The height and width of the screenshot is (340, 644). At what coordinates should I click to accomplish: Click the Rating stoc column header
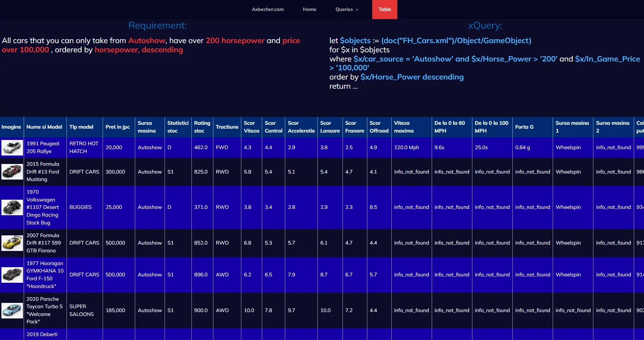[x=202, y=127]
